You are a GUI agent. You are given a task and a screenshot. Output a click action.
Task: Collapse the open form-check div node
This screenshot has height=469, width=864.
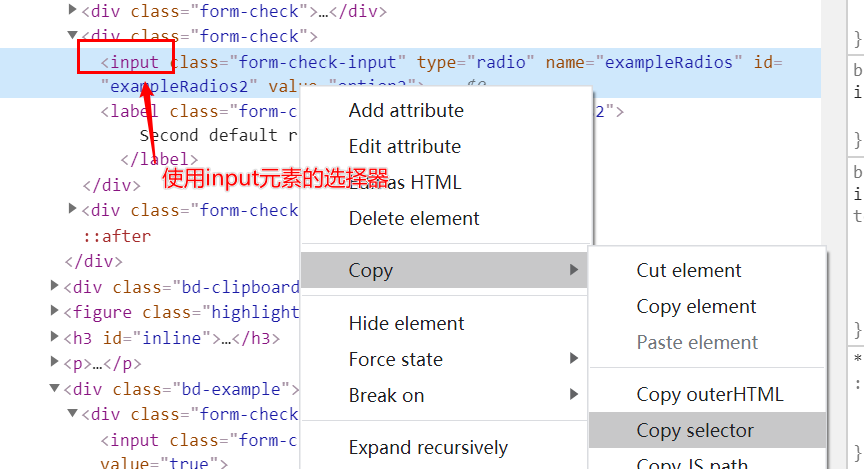click(72, 35)
